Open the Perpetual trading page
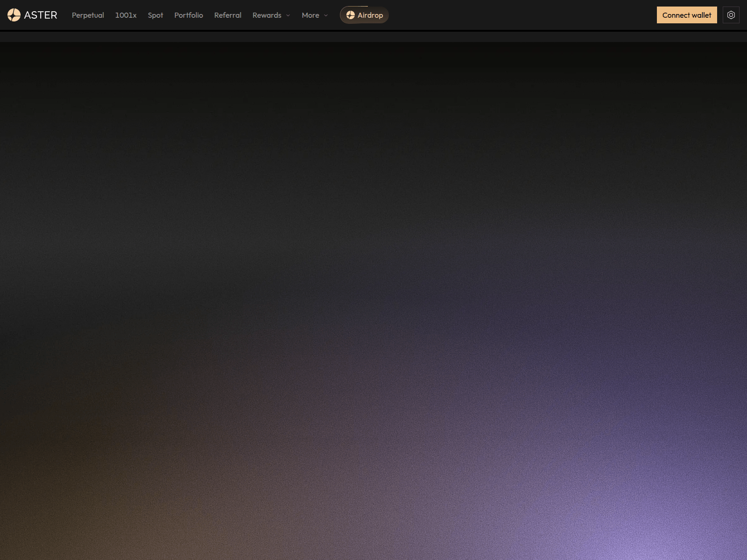 tap(88, 15)
